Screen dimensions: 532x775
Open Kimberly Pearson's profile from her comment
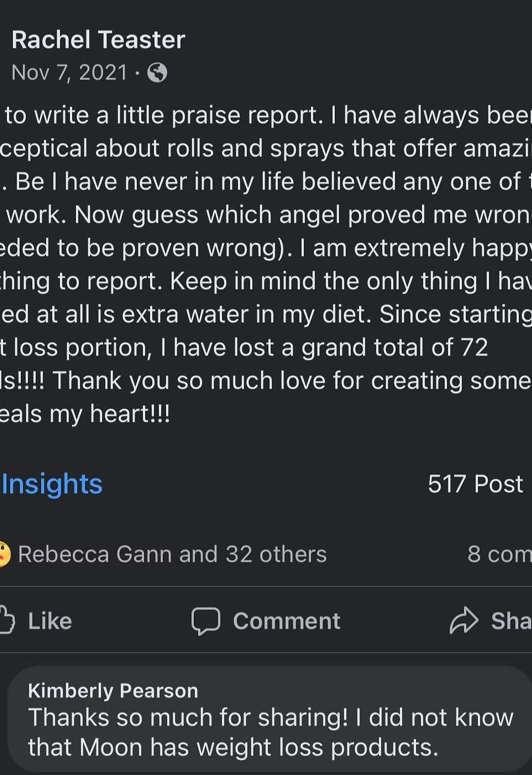coord(113,691)
